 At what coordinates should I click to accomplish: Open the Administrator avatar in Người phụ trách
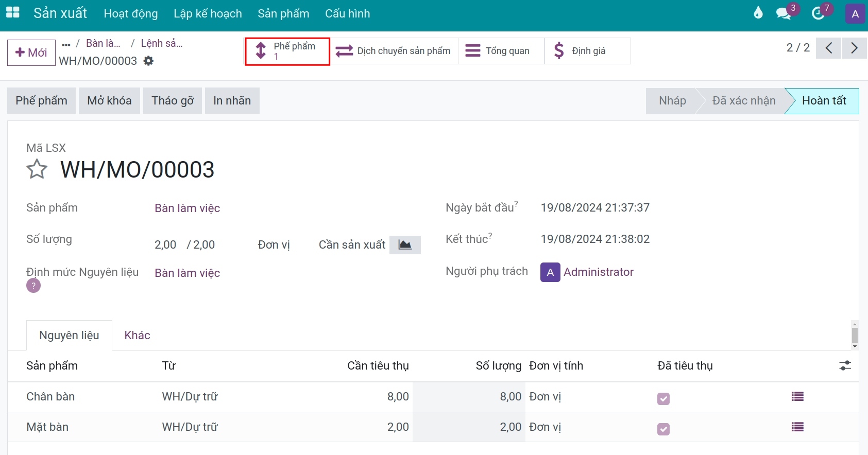point(550,272)
